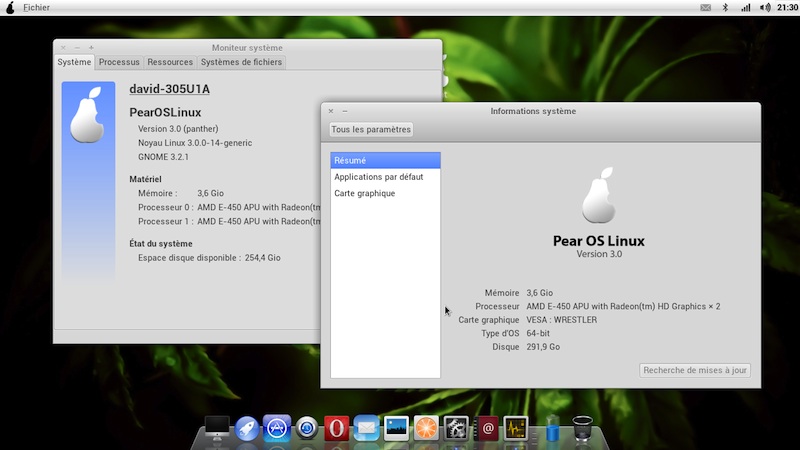Viewport: 800px width, 450px height.
Task: Select Carte graphique in sidebar
Action: click(385, 193)
